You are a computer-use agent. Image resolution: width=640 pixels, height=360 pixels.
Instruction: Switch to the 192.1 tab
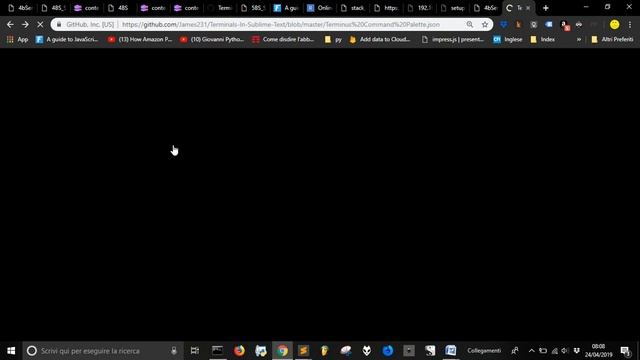tap(420, 8)
